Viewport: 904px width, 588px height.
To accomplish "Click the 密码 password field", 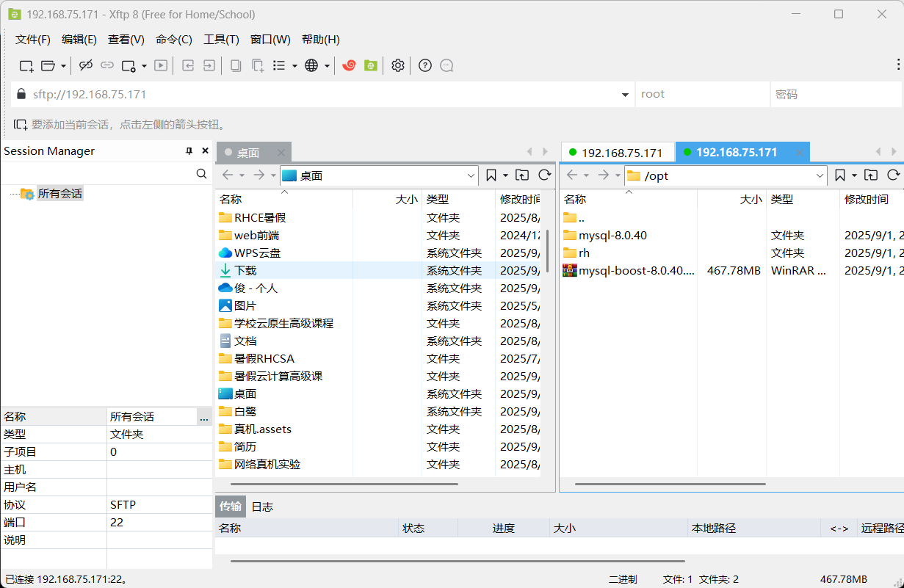I will [836, 94].
